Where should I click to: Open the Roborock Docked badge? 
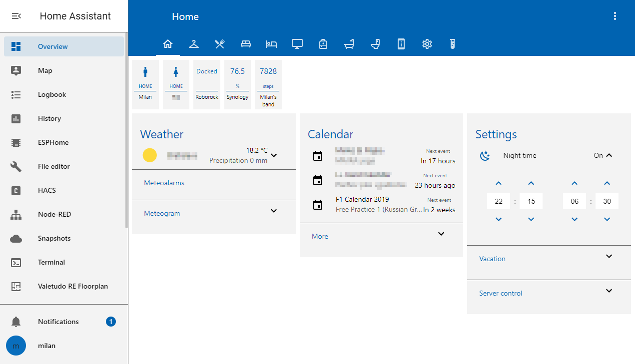click(207, 84)
